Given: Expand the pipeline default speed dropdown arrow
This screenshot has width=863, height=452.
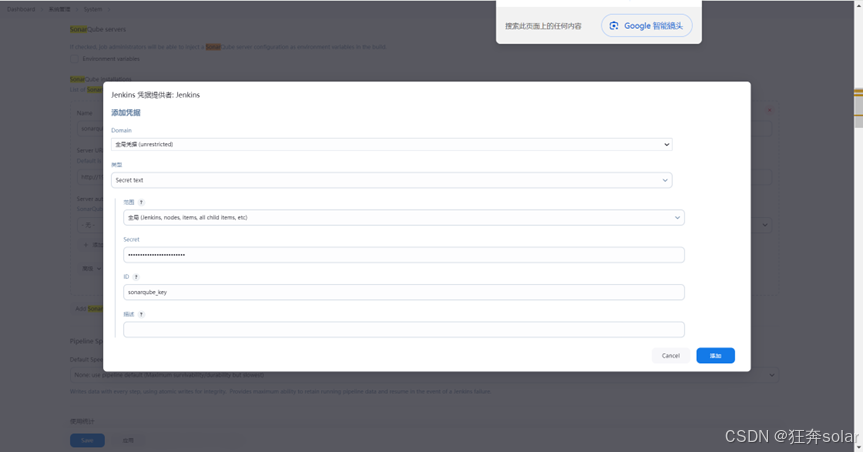Looking at the screenshot, I should click(772, 375).
